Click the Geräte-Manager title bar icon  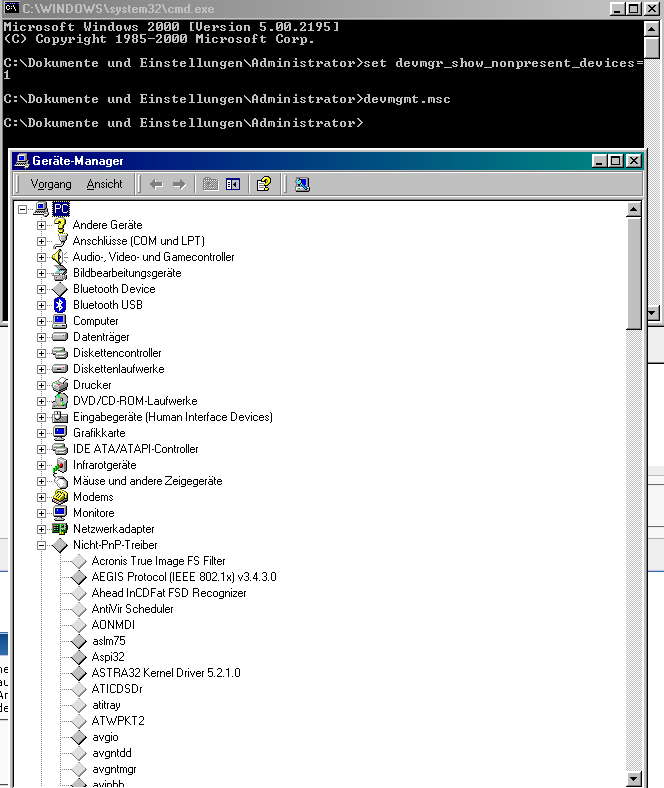pos(22,161)
